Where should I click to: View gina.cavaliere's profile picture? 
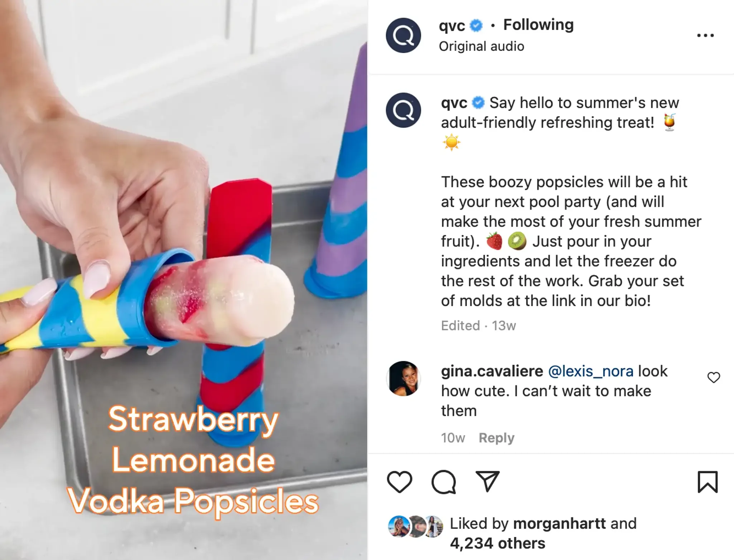[x=403, y=378]
